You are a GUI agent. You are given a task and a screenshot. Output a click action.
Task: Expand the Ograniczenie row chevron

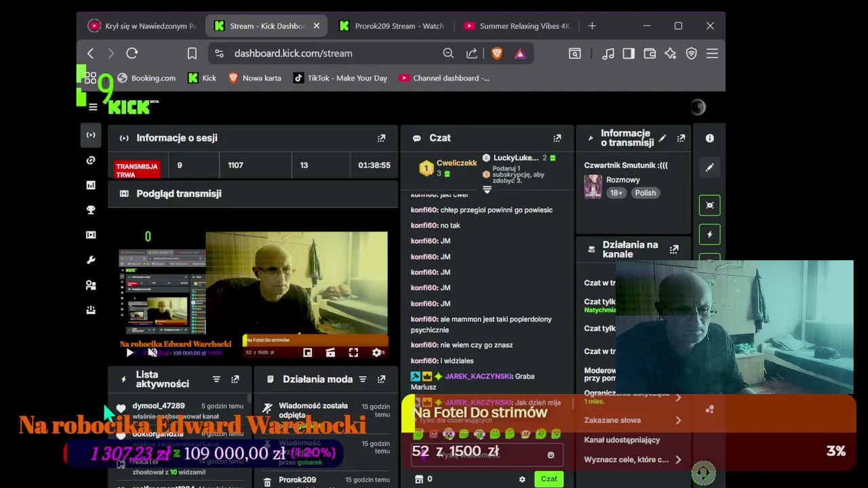tap(678, 397)
